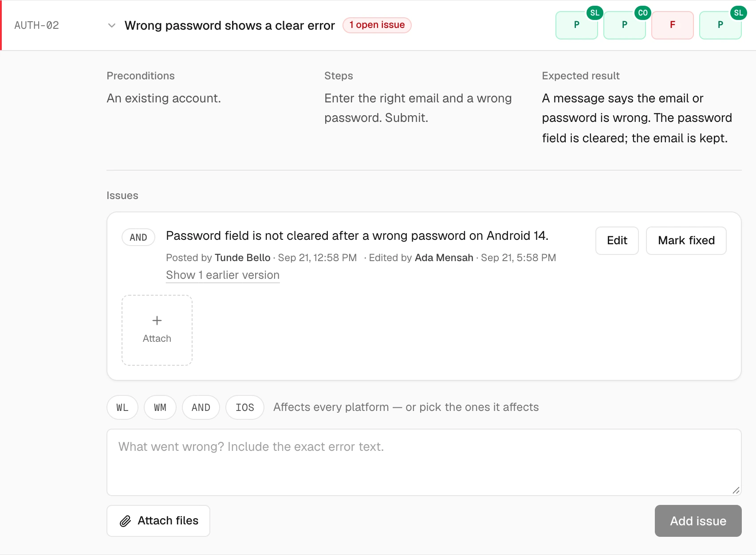Viewport: 756px width, 555px height.
Task: Edit the Android password issue
Action: 617,241
